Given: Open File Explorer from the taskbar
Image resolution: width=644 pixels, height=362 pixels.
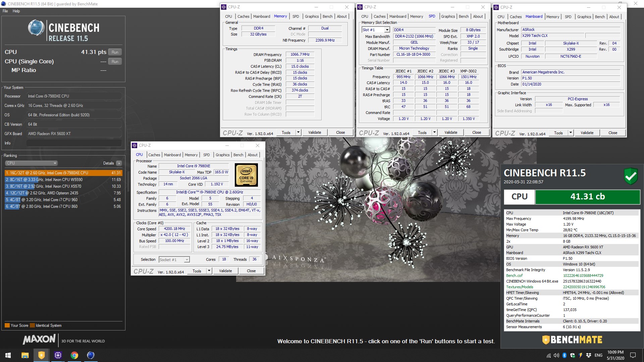Looking at the screenshot, I should tap(25, 355).
